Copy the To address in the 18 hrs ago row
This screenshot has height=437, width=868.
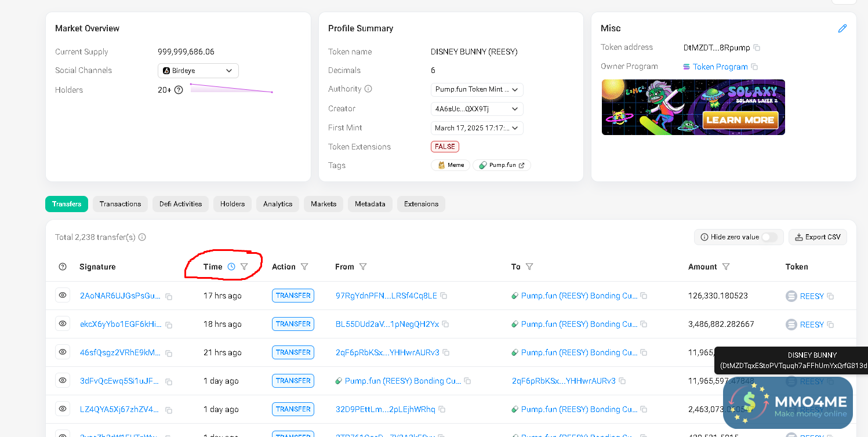(x=644, y=324)
